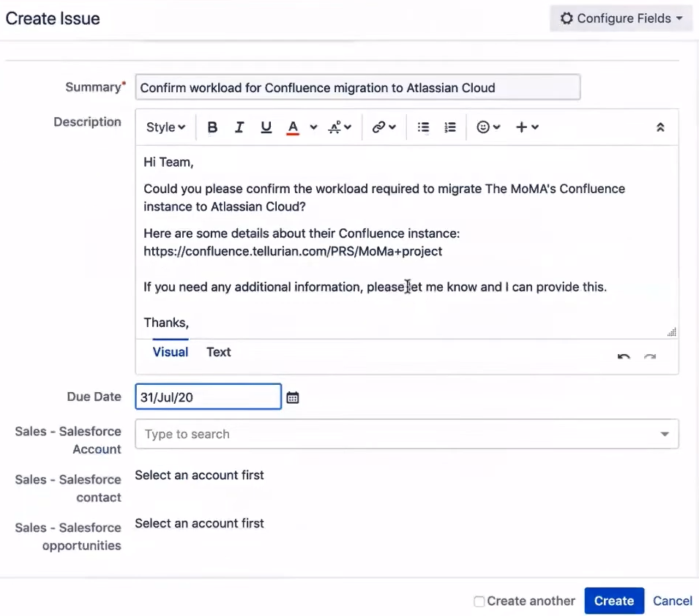Open more text formatting options
The height and width of the screenshot is (616, 699).
point(340,127)
